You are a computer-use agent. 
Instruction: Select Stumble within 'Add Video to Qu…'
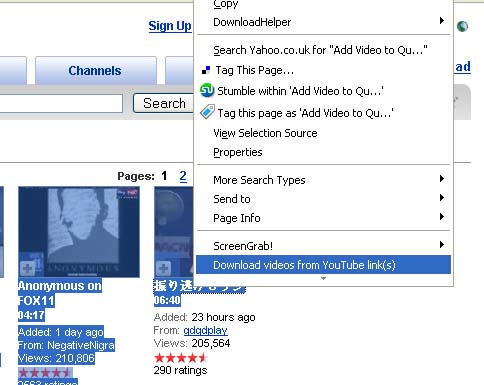[x=323, y=91]
